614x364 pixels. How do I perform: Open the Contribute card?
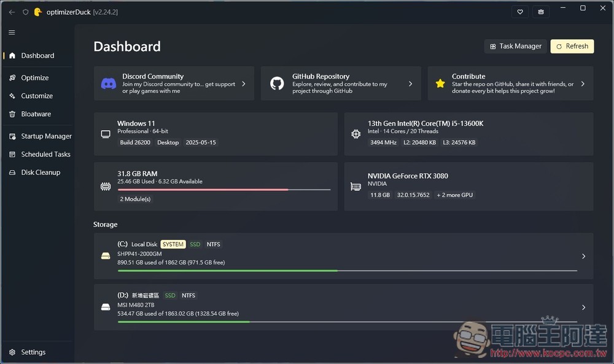click(510, 83)
